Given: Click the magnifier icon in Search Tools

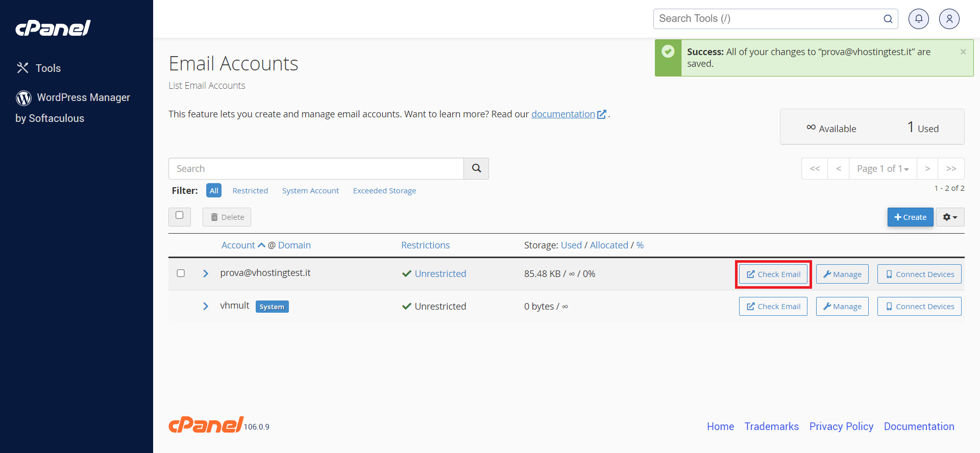Looking at the screenshot, I should click(x=888, y=19).
